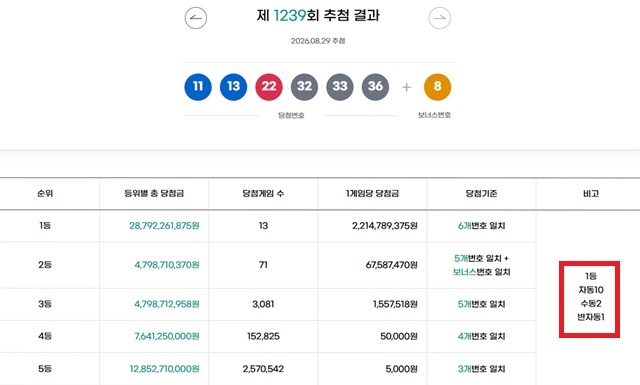Click the 등위별 총 당첨금 column header
Screen dimensions: 640x385
pyautogui.click(x=154, y=193)
